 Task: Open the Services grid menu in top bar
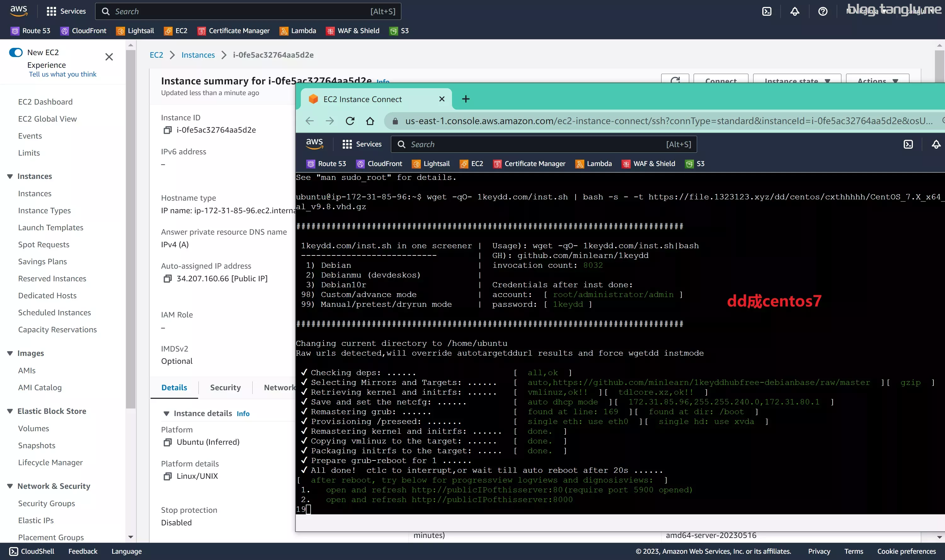point(66,11)
